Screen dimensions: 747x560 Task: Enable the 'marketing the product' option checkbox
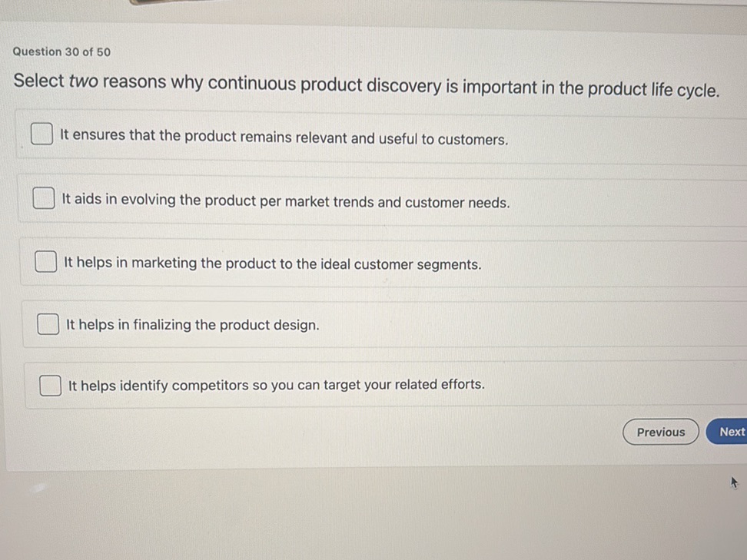tap(46, 261)
